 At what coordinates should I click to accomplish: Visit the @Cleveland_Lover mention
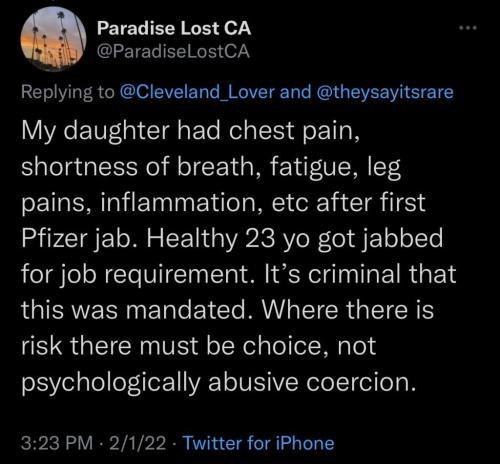197,92
